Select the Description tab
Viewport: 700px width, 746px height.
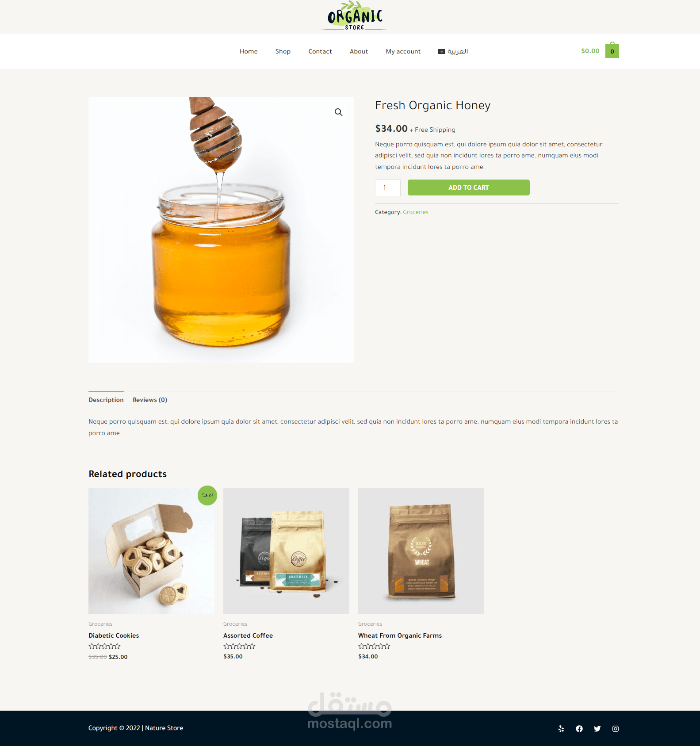click(106, 400)
